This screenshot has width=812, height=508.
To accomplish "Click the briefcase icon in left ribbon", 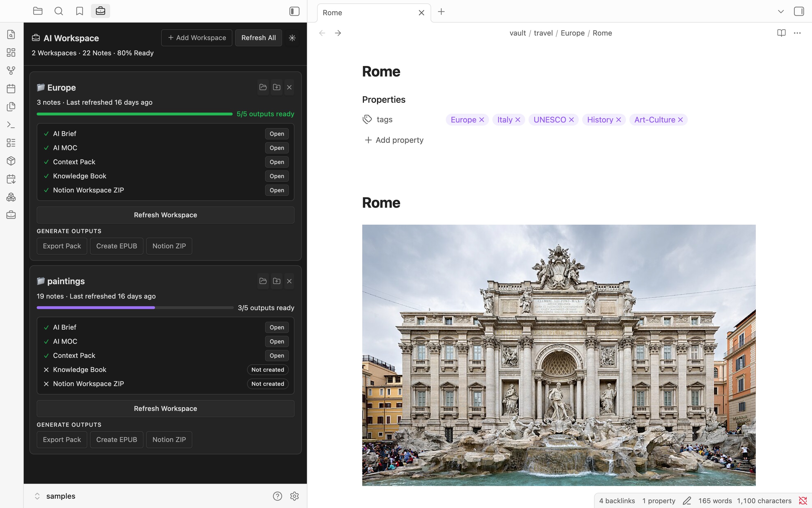I will tap(11, 215).
